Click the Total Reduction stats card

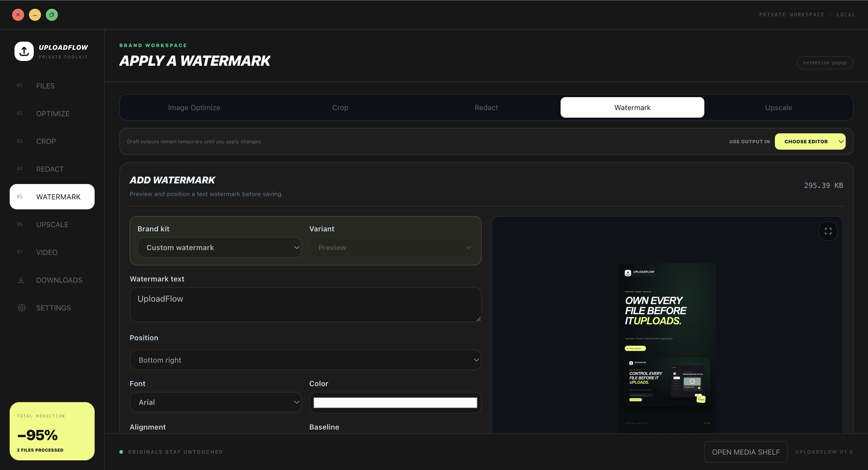coord(52,431)
